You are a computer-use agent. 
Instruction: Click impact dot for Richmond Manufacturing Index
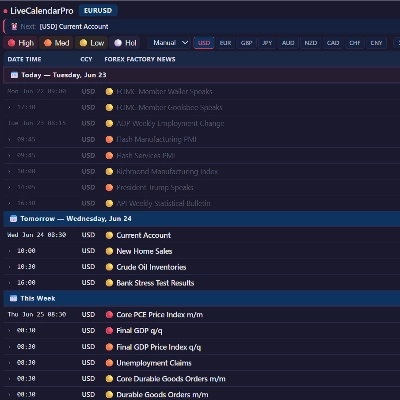109,172
